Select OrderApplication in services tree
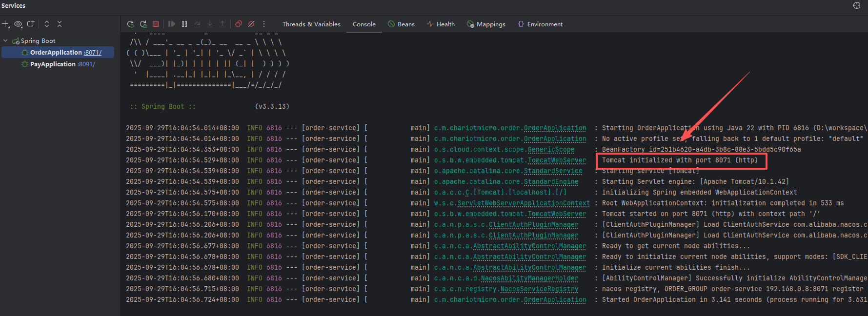Screen dimensions: 868x316 tap(58, 52)
